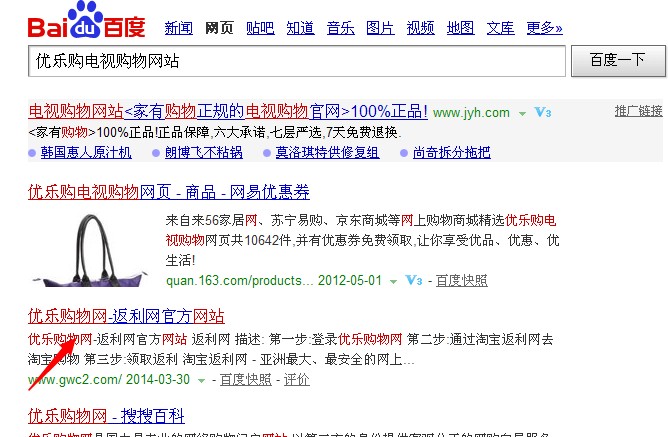
Task: Open the 音乐 music tab
Action: coord(340,28)
